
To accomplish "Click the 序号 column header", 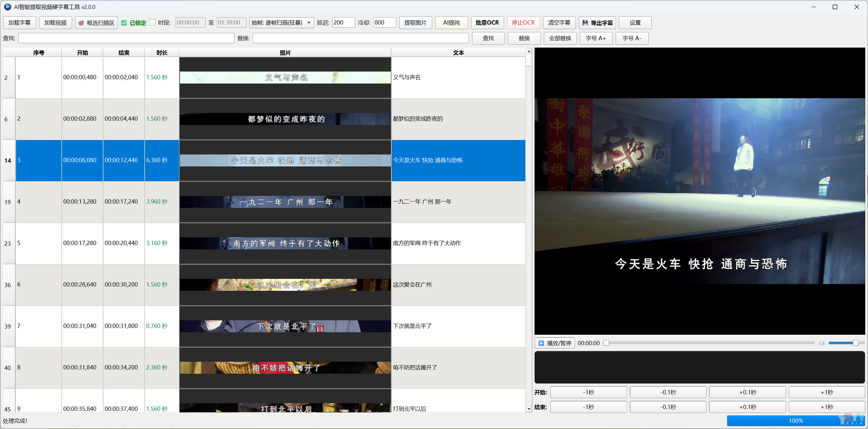I will tap(39, 53).
